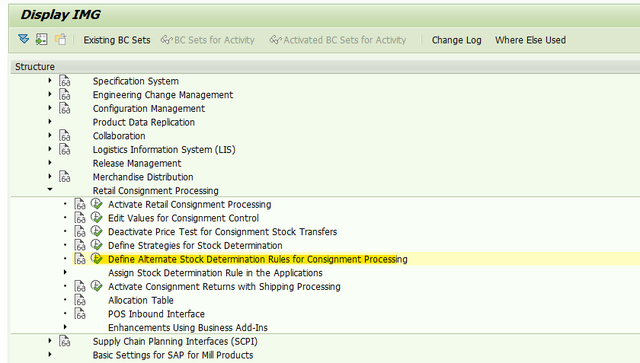This screenshot has height=363, width=640.
Task: Open documentation icon for Specification System
Action: [64, 81]
